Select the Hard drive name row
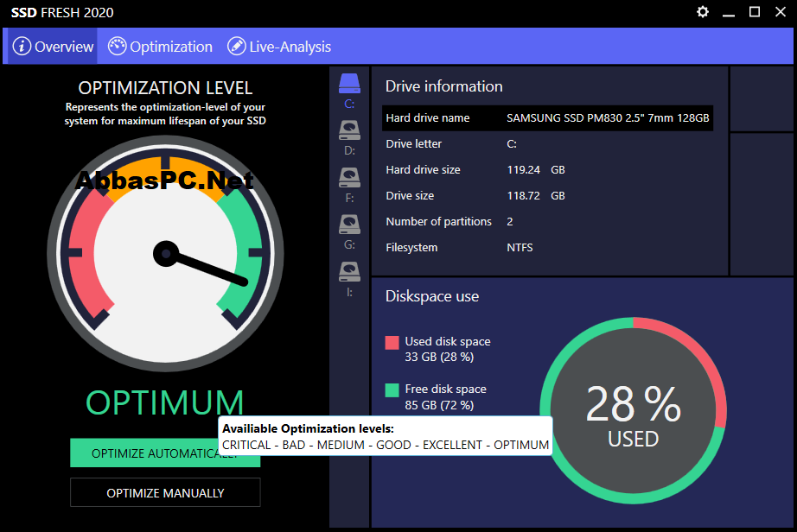Screen dimensions: 797x532 point(547,117)
